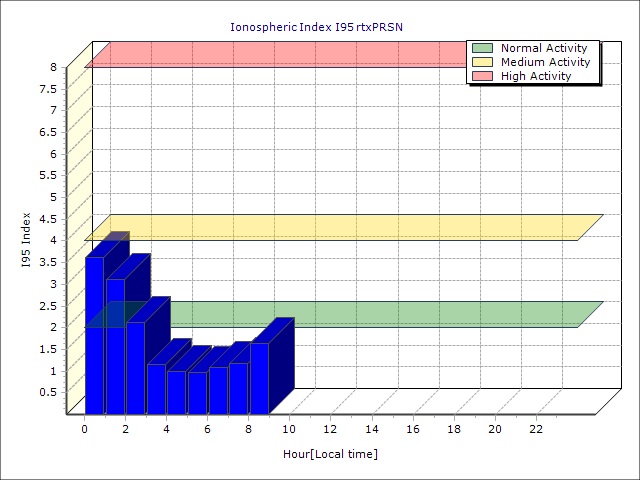
Task: Click the 'Hour[Local time]' horizontal axis label
Action: pyautogui.click(x=330, y=454)
